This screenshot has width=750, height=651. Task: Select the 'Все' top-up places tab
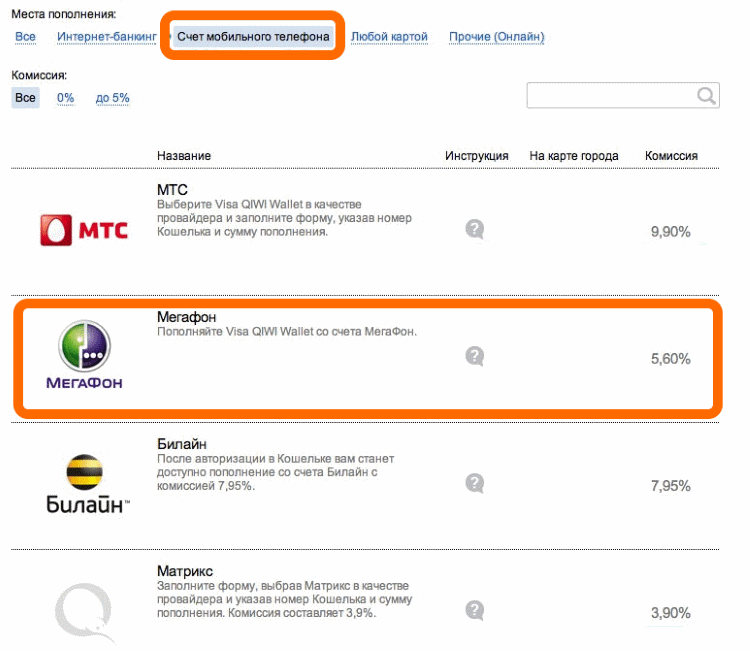click(x=25, y=37)
